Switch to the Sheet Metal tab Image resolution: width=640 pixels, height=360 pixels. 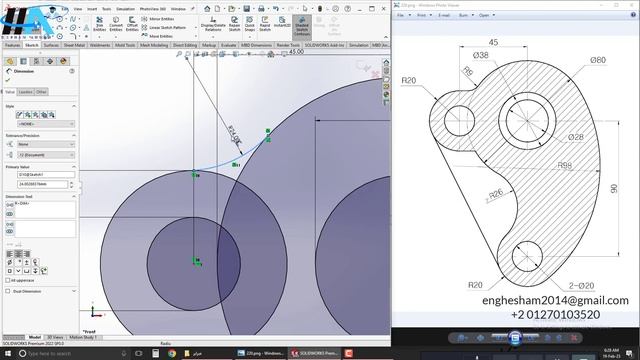coord(74,45)
